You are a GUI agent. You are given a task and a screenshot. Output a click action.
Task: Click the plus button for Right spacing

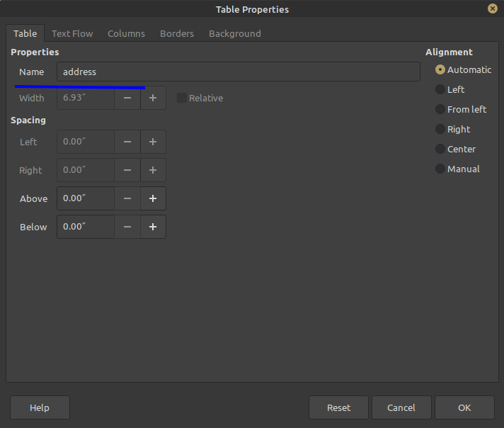153,170
